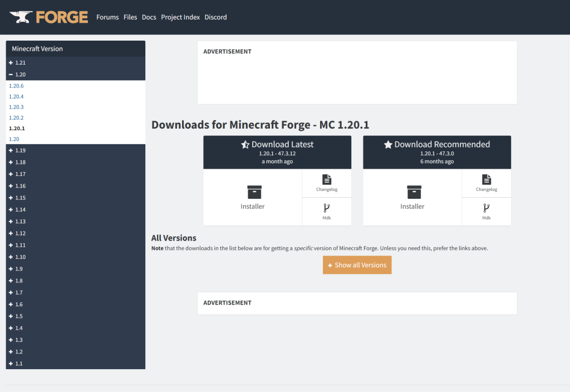570x392 pixels.
Task: Click the Mdk fork icon under Download Recommended
Action: pos(487,208)
